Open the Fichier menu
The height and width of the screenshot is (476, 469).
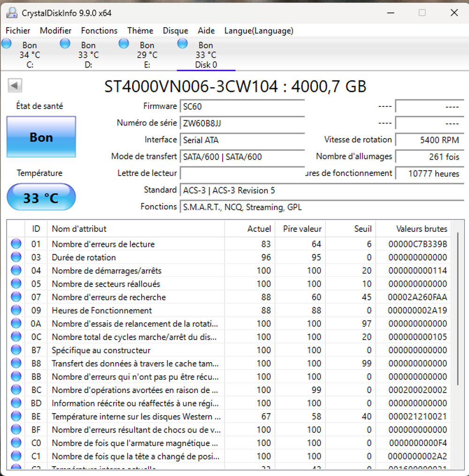[18, 30]
